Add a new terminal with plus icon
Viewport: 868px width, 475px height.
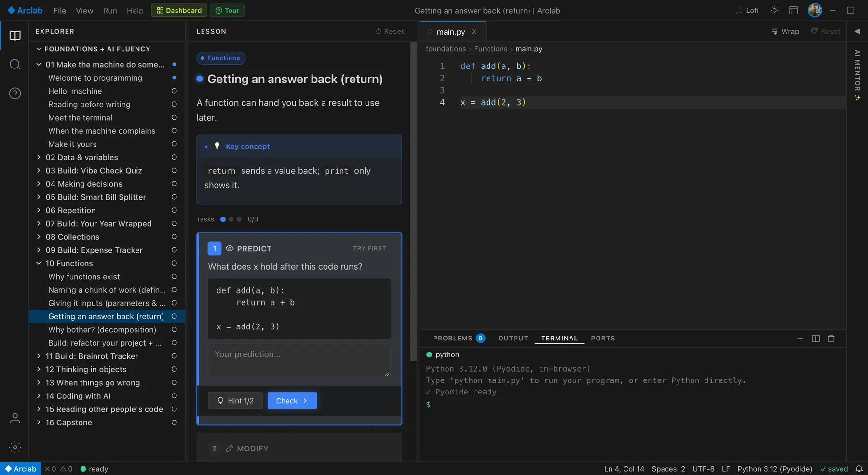click(x=800, y=339)
